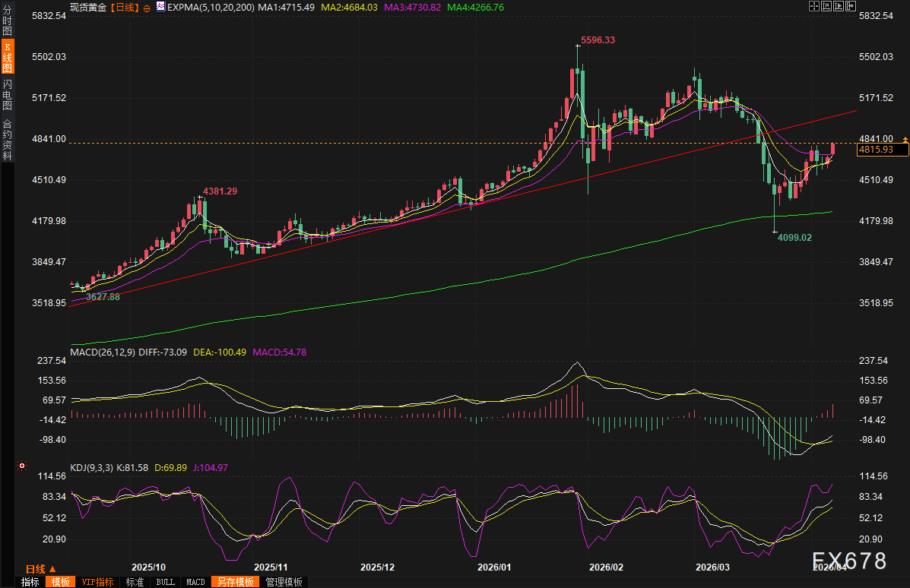Screen dimensions: 910x588
Task: Toggle the 模板 button in bottom bar
Action: tap(60, 582)
